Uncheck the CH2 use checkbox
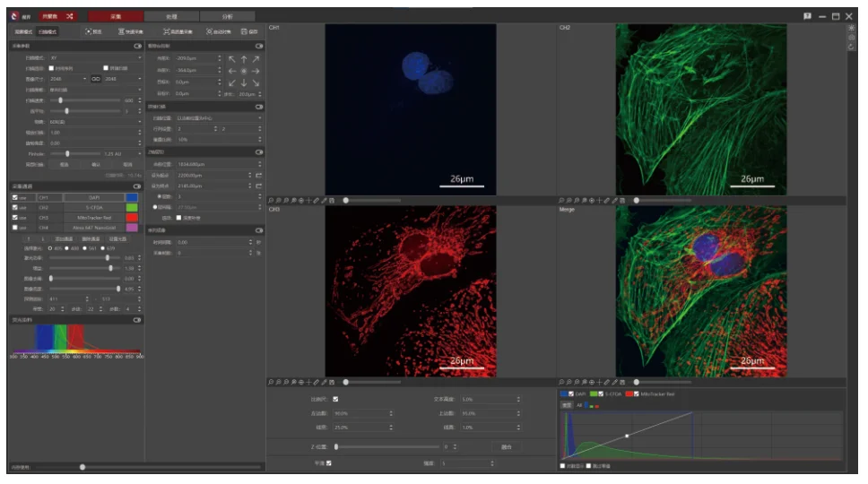The height and width of the screenshot is (484, 868). click(15, 207)
